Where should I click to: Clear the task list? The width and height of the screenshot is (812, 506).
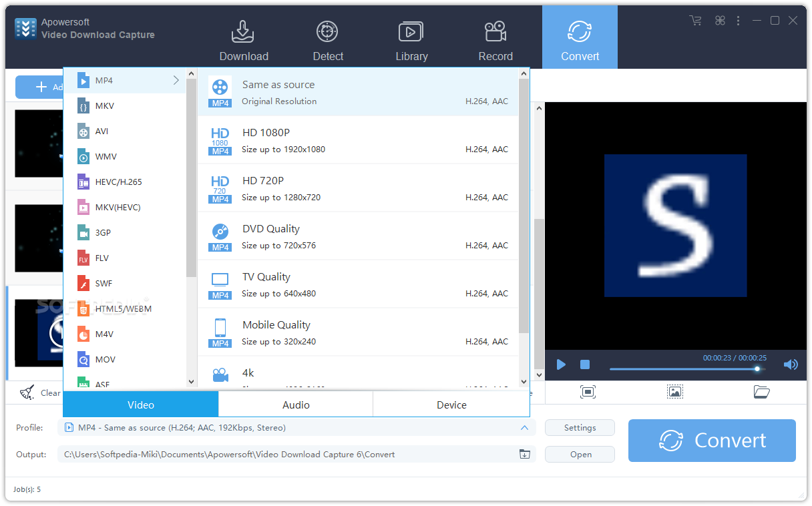click(x=40, y=393)
